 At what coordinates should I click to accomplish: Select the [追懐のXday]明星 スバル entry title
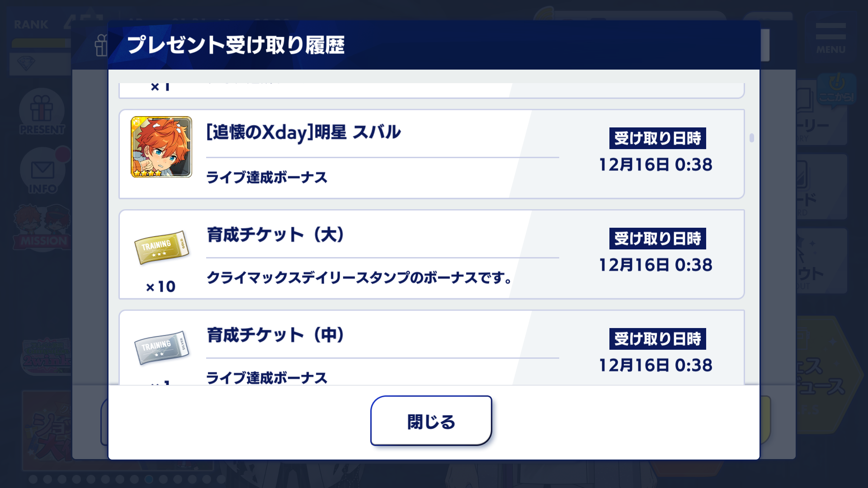click(303, 132)
